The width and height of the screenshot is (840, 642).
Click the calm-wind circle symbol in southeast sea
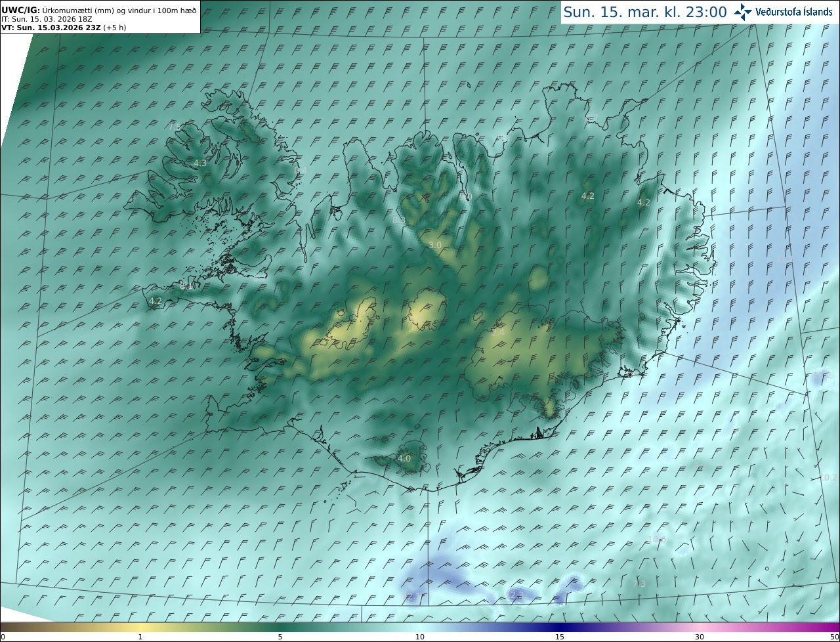(x=766, y=568)
